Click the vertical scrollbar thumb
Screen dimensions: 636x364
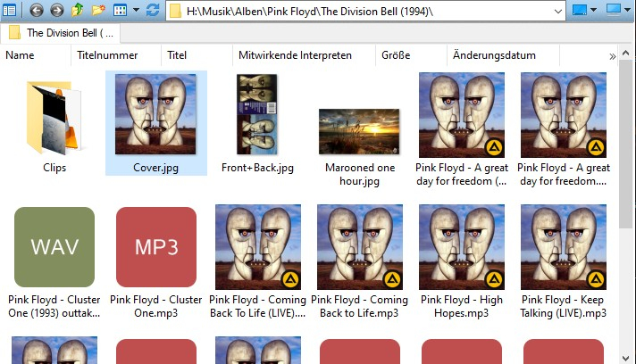(625, 144)
